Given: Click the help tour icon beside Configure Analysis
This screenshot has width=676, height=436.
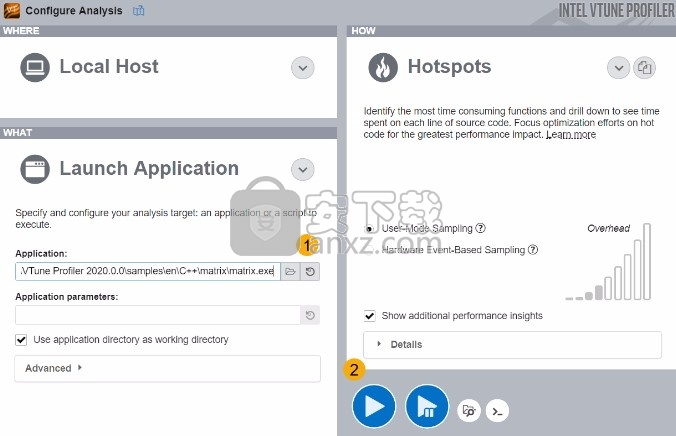Looking at the screenshot, I should click(138, 11).
